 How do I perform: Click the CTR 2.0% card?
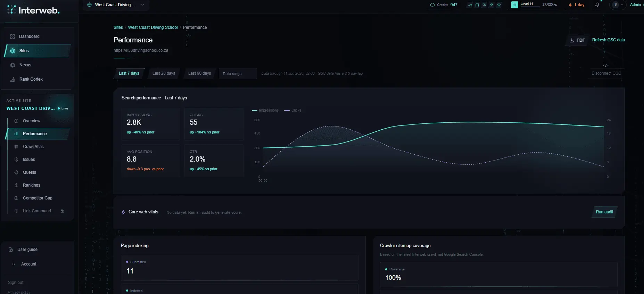pyautogui.click(x=214, y=161)
